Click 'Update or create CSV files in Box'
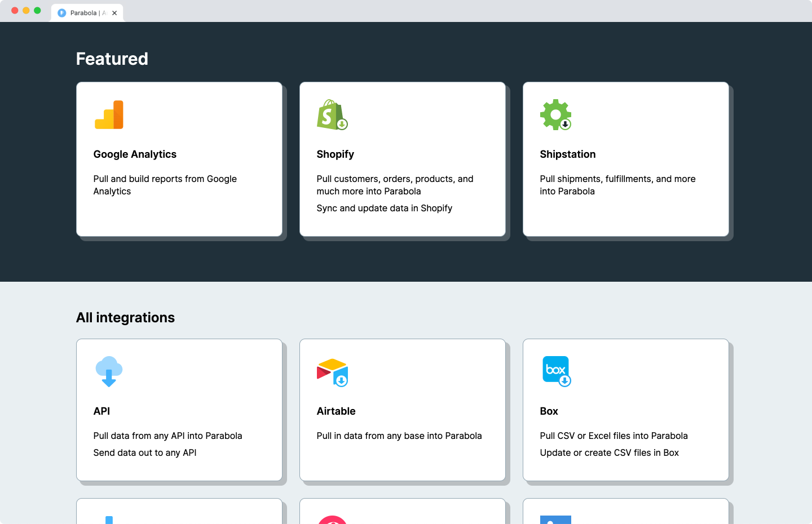The image size is (812, 524). (x=609, y=452)
